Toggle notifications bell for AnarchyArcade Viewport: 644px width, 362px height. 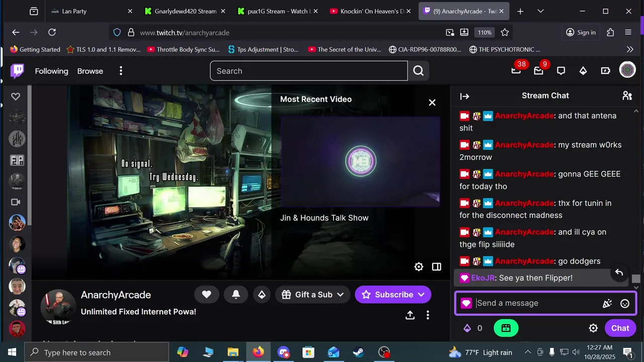[x=236, y=295]
